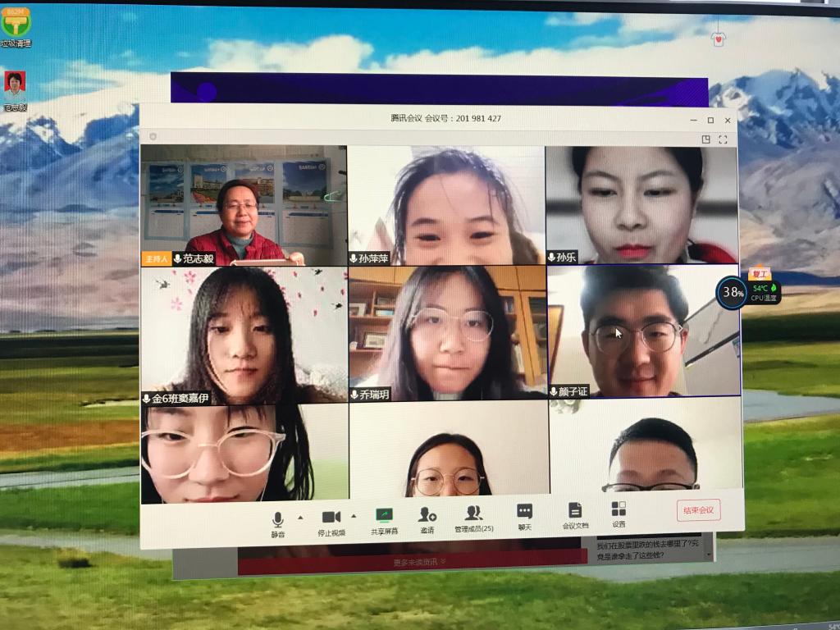This screenshot has height=630, width=840.
Task: Expand video options arrow beside stop video
Action: tap(354, 516)
